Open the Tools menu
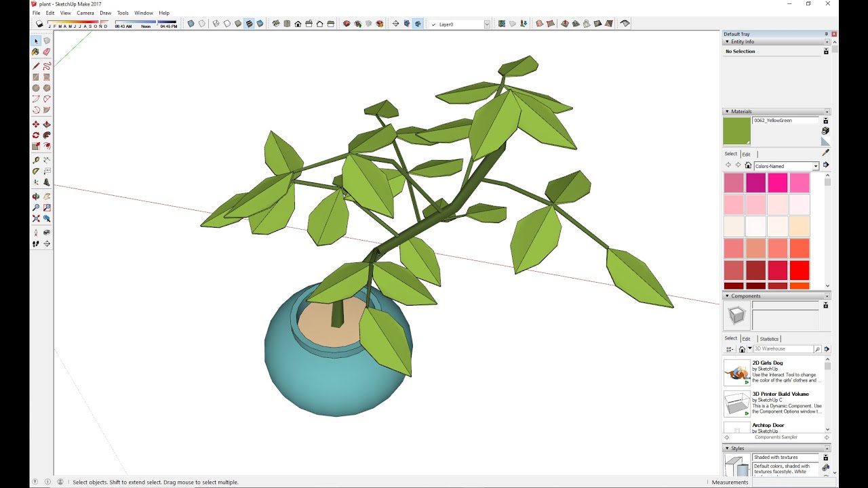This screenshot has height=488, width=868. (x=123, y=13)
